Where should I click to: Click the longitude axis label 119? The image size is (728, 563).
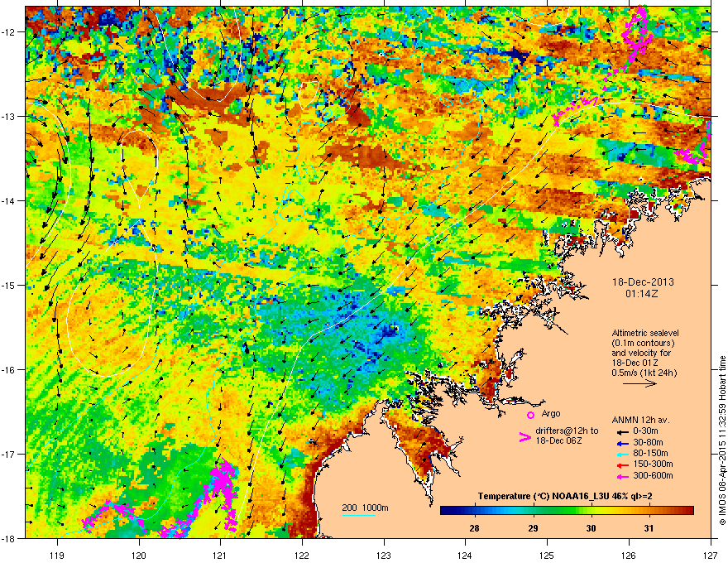point(57,555)
